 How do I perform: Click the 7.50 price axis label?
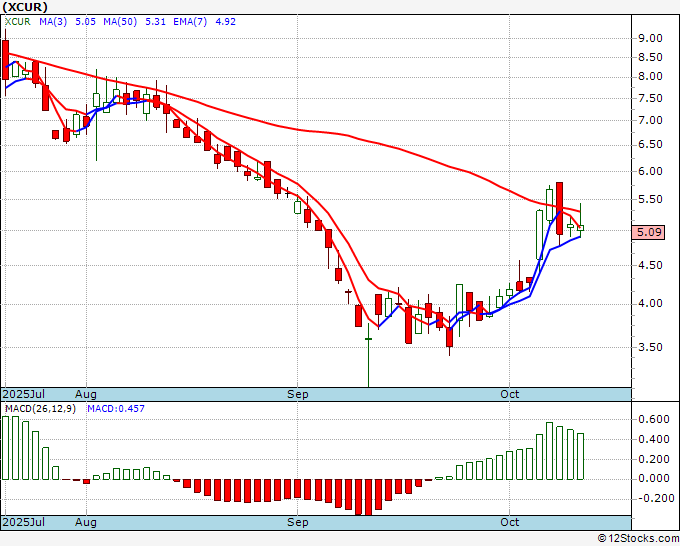coord(650,98)
